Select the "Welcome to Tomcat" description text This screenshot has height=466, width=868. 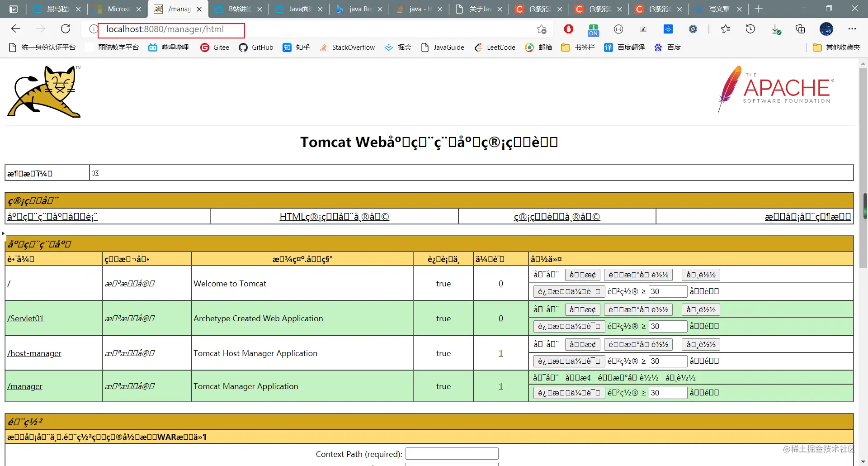click(x=230, y=284)
